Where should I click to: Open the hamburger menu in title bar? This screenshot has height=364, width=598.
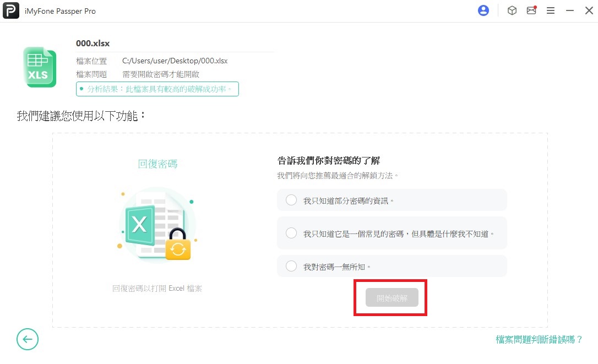point(551,10)
